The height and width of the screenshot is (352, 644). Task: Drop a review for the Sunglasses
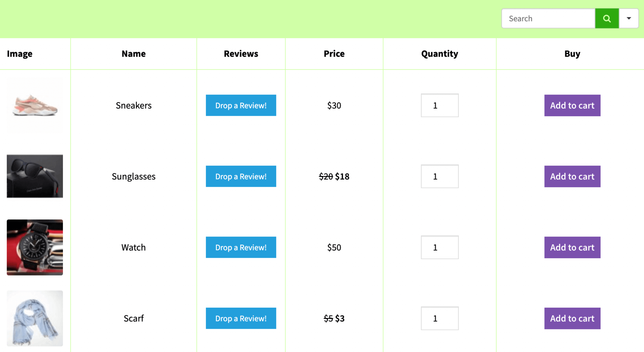(241, 176)
